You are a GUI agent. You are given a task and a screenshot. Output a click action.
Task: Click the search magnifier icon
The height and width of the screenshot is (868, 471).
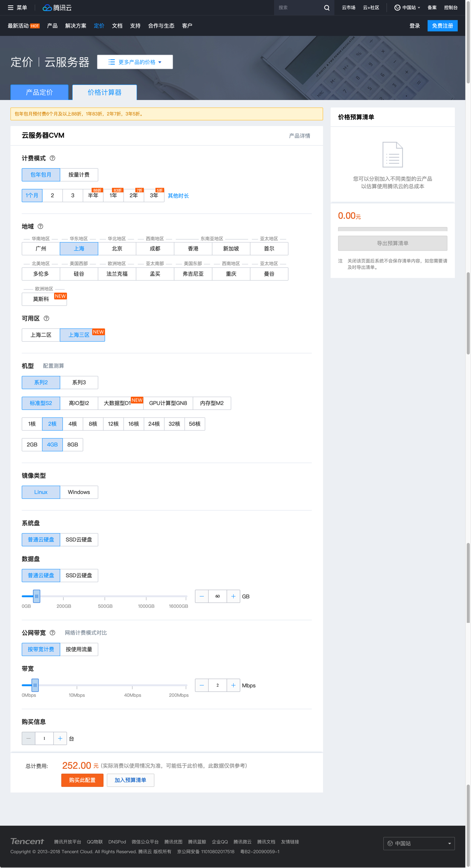327,8
